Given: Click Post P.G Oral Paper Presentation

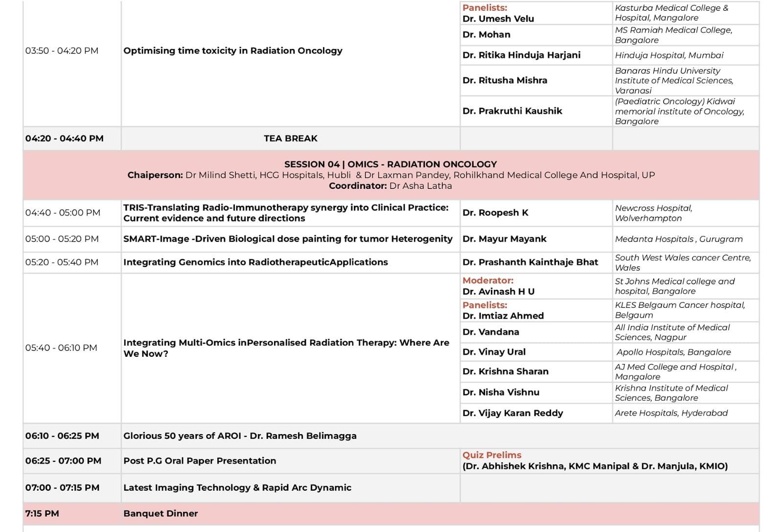Looking at the screenshot, I should [200, 461].
